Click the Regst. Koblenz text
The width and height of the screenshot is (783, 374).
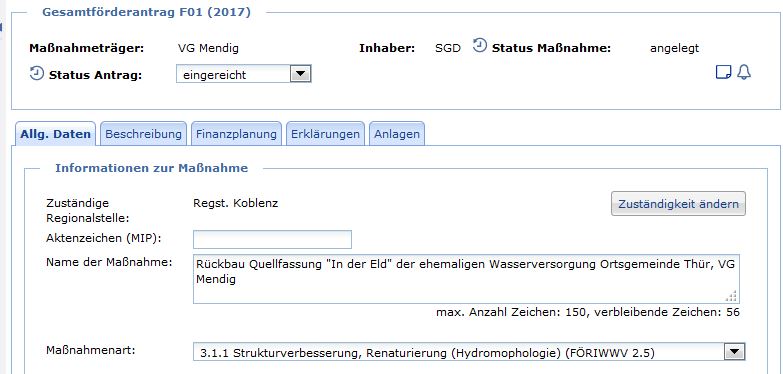[x=236, y=203]
